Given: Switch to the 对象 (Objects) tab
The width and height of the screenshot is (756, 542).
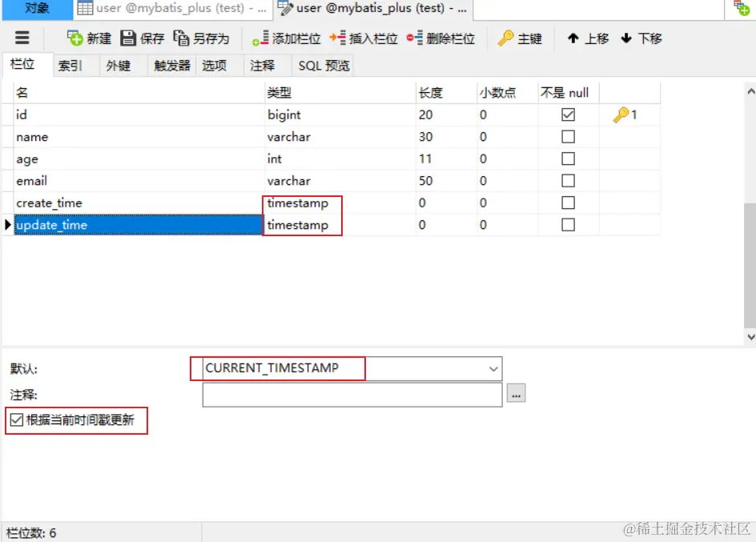Looking at the screenshot, I should coord(37,9).
